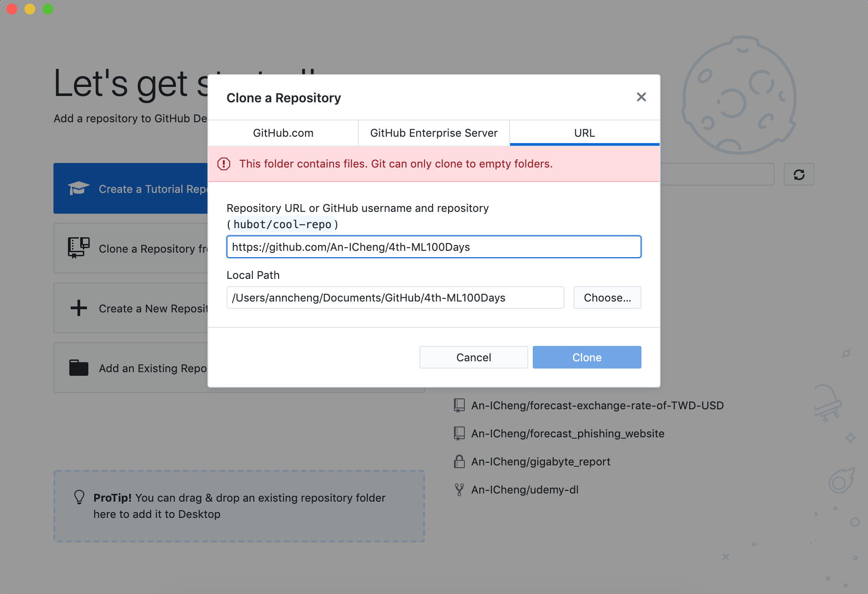Switch to the GitHub.com tab
Image resolution: width=868 pixels, height=594 pixels.
tap(283, 133)
